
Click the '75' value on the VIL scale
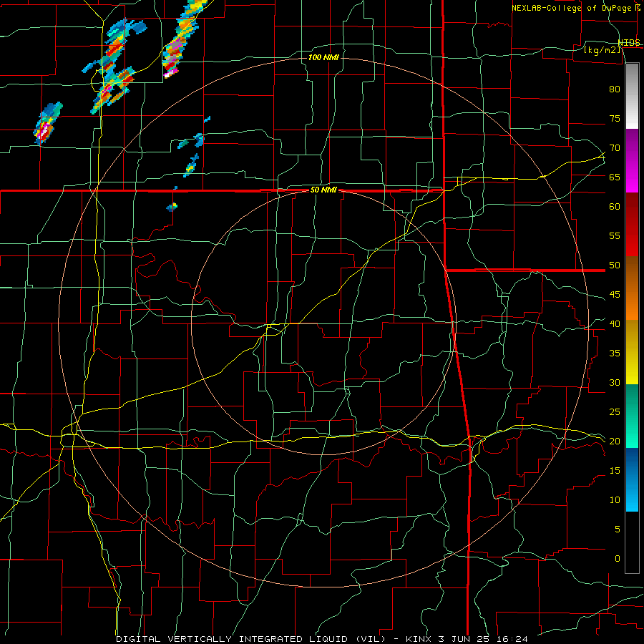615,119
